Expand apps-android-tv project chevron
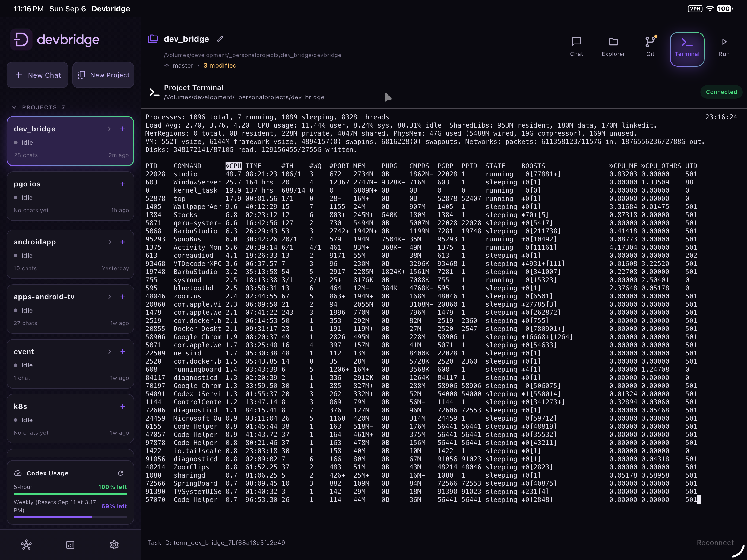This screenshot has width=747, height=560. (x=109, y=297)
